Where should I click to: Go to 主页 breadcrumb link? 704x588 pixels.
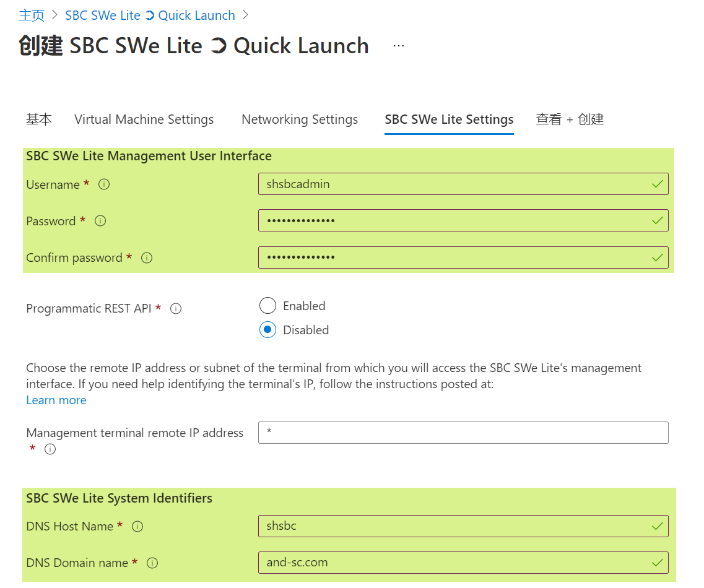pyautogui.click(x=32, y=15)
